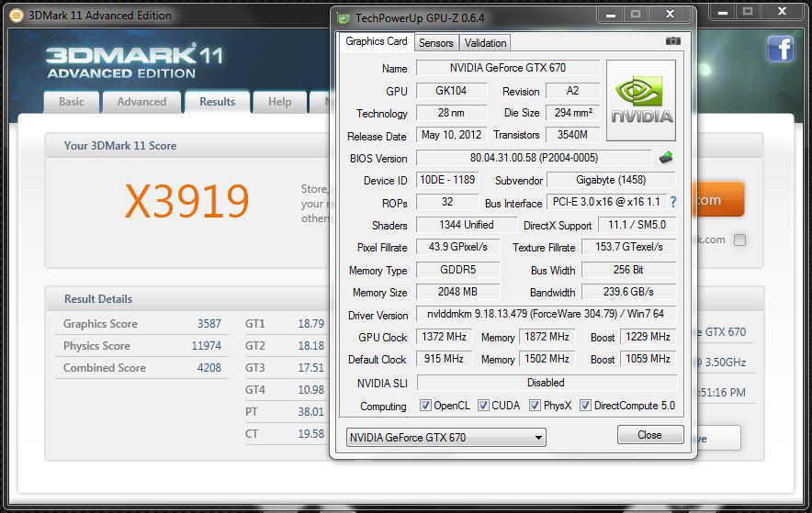Click the Shaders 1344 Unified field
The height and width of the screenshot is (513, 812).
tap(467, 225)
